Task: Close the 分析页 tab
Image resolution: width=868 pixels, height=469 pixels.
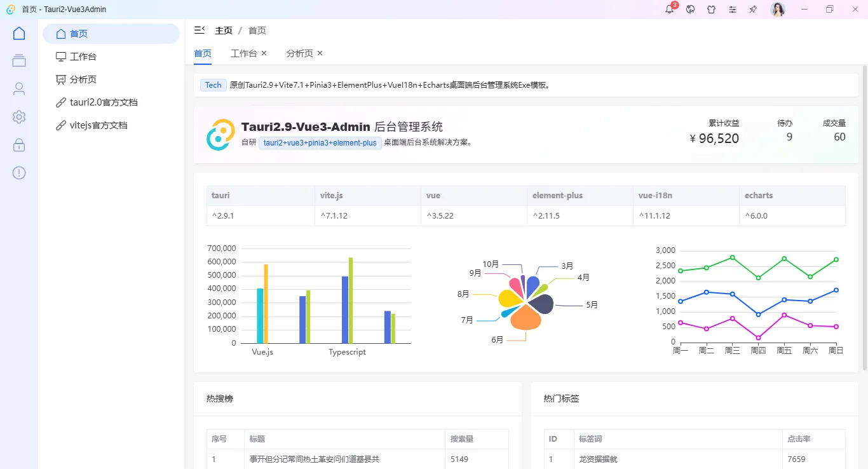Action: click(x=320, y=53)
